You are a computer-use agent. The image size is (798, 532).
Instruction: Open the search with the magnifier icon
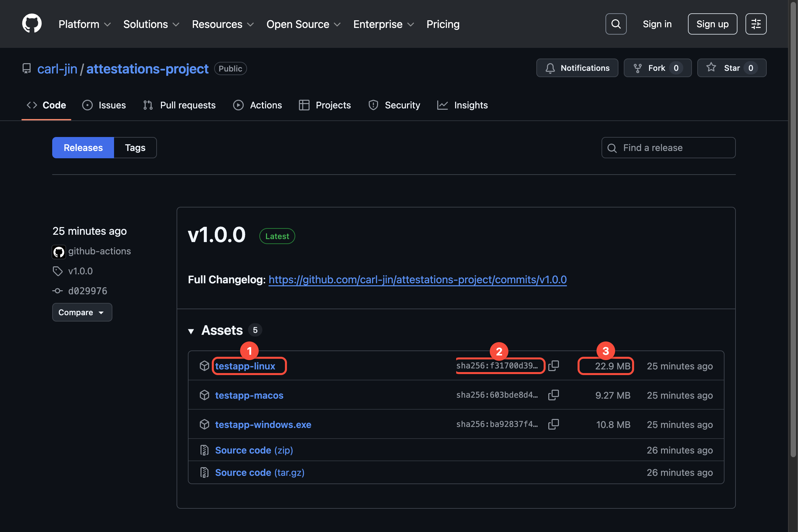pyautogui.click(x=616, y=24)
